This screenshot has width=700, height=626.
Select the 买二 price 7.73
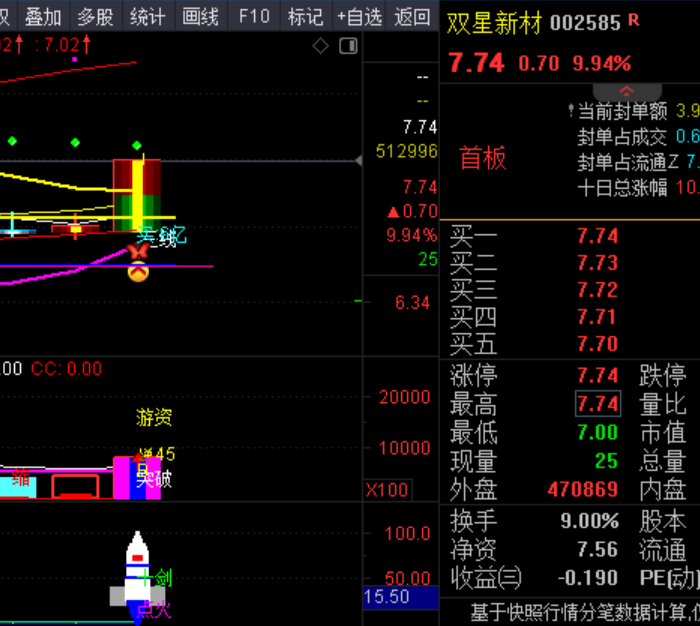click(x=597, y=263)
